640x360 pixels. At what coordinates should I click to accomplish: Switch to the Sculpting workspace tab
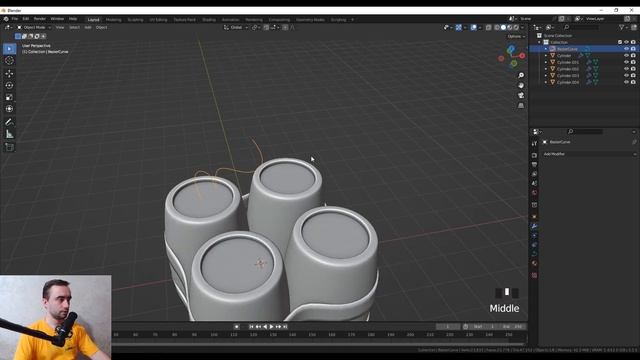tap(136, 20)
